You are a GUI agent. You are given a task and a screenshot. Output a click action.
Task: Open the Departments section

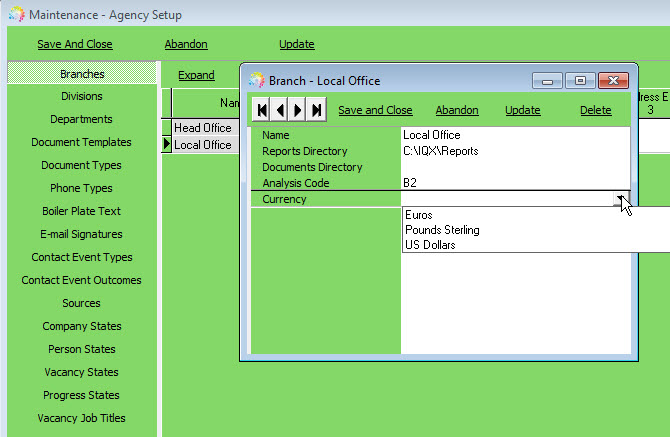[81, 119]
